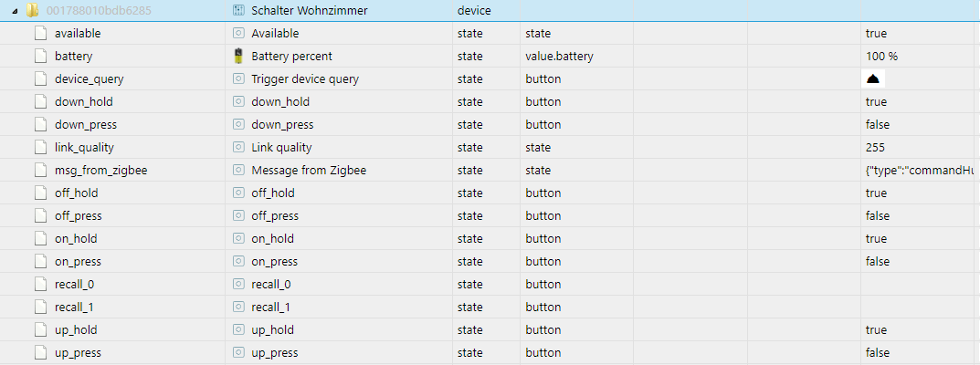Click the value.battery role cell

[559, 56]
